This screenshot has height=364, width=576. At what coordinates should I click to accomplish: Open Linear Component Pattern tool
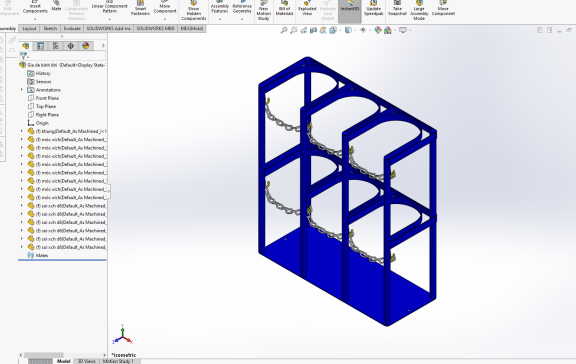(x=109, y=8)
